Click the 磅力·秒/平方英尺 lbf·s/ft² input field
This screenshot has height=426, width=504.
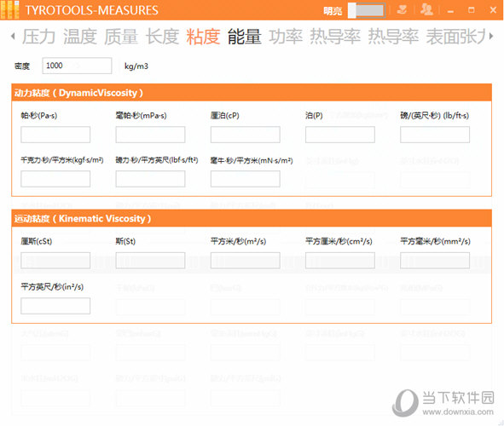[150, 179]
